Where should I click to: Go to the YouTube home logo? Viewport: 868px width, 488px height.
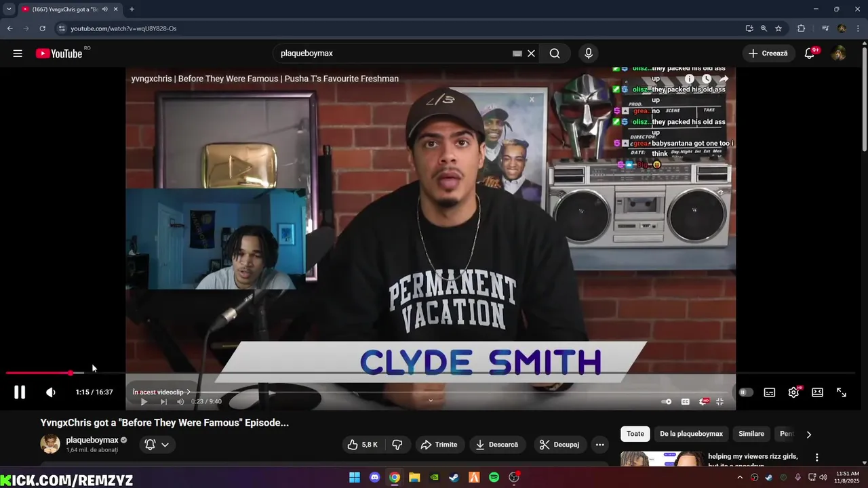(x=59, y=54)
